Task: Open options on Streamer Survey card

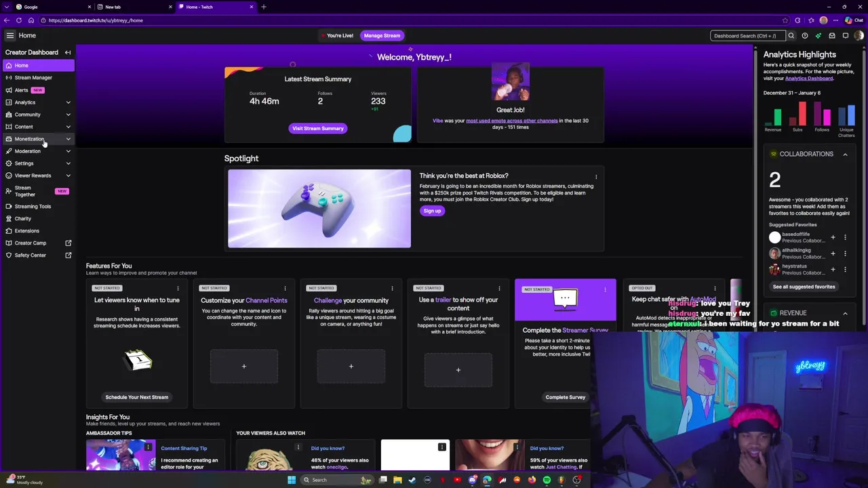Action: click(x=605, y=289)
